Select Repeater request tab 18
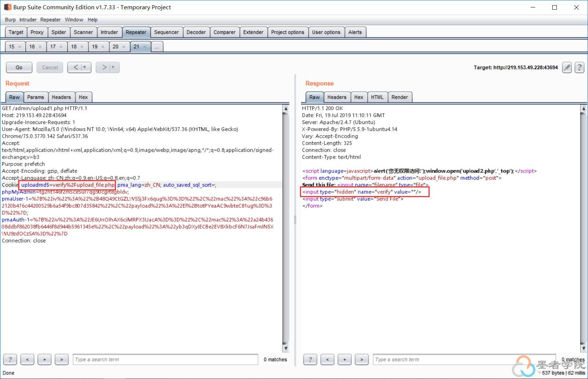588x379 pixels. 74,47
